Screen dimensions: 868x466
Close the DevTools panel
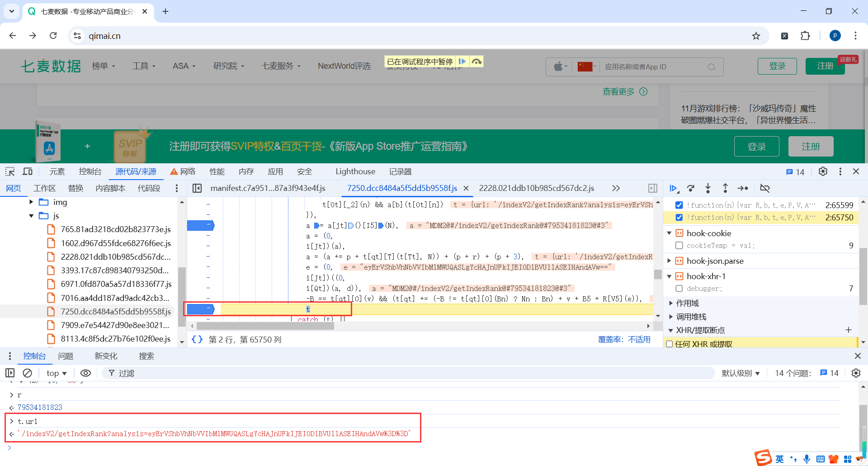[856, 171]
